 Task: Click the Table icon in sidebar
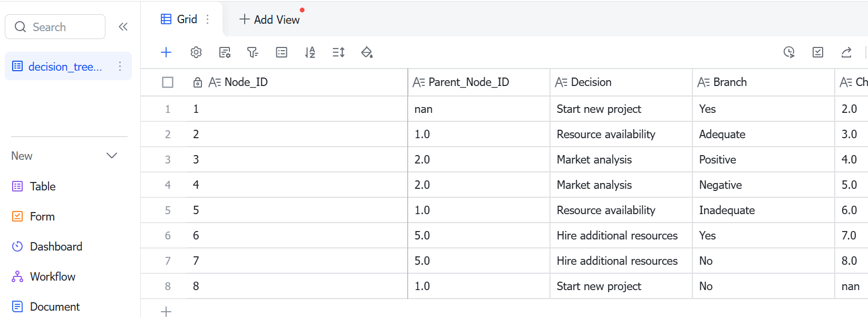click(17, 186)
